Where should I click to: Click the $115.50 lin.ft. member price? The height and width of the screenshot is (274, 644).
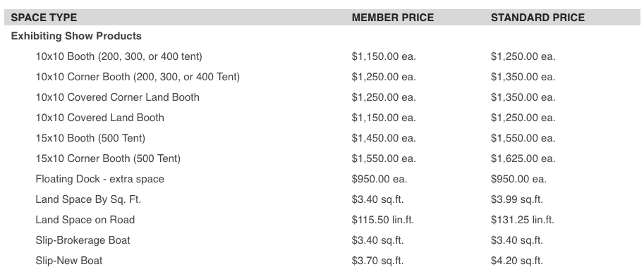[383, 220]
